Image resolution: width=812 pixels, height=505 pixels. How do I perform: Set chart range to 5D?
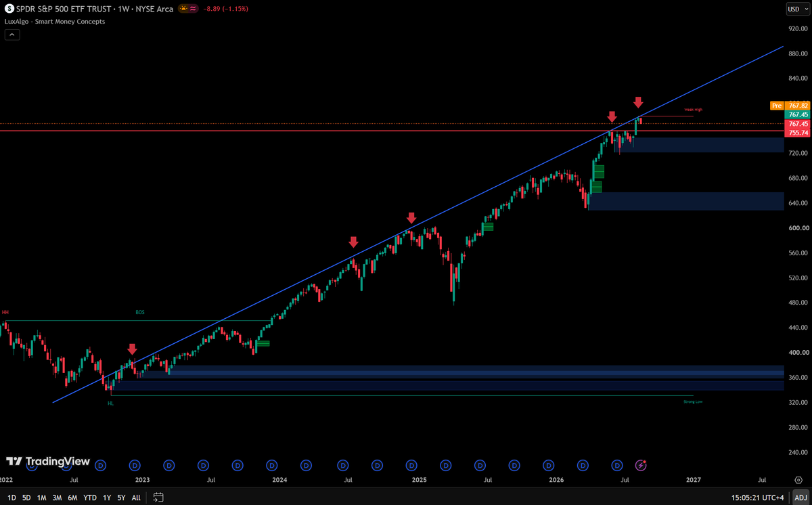[x=26, y=498]
